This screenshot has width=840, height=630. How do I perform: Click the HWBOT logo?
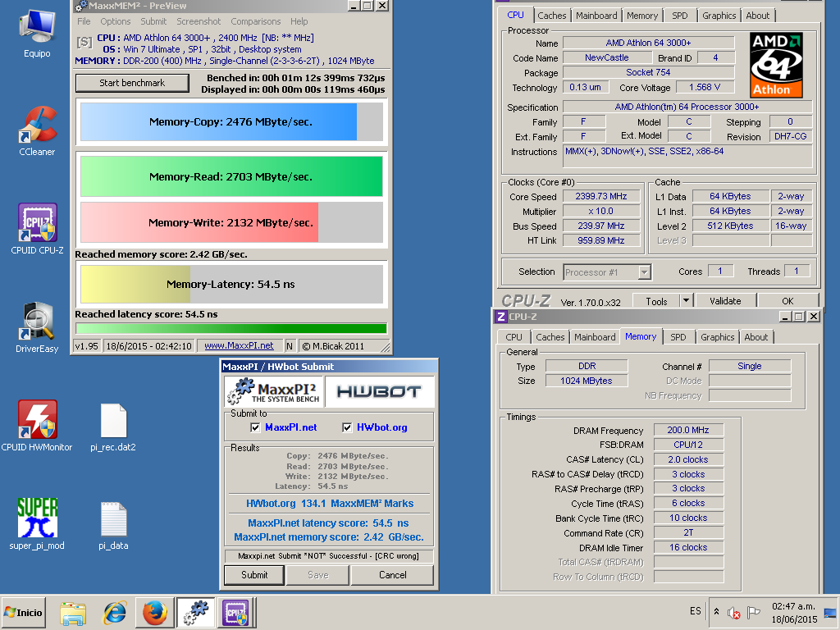[378, 391]
